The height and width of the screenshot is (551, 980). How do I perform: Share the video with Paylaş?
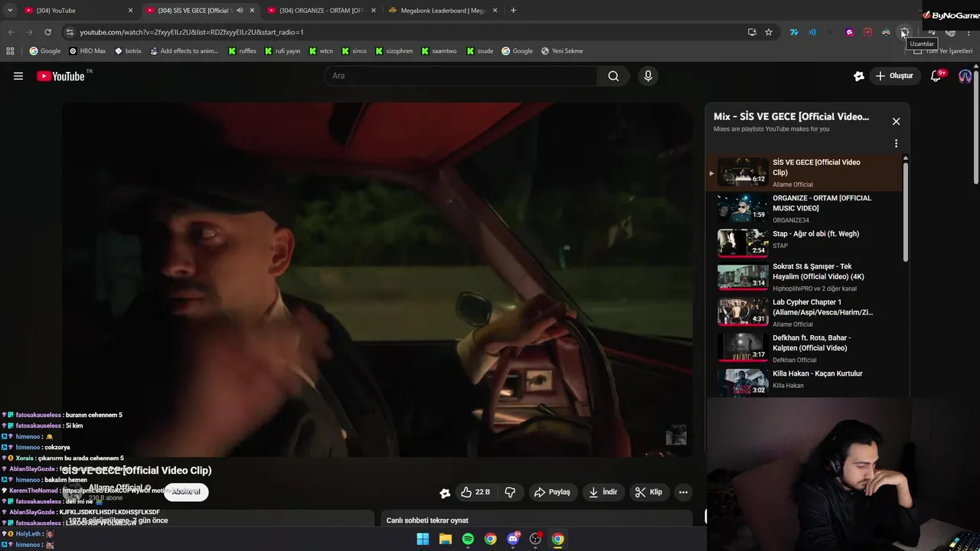tap(552, 492)
